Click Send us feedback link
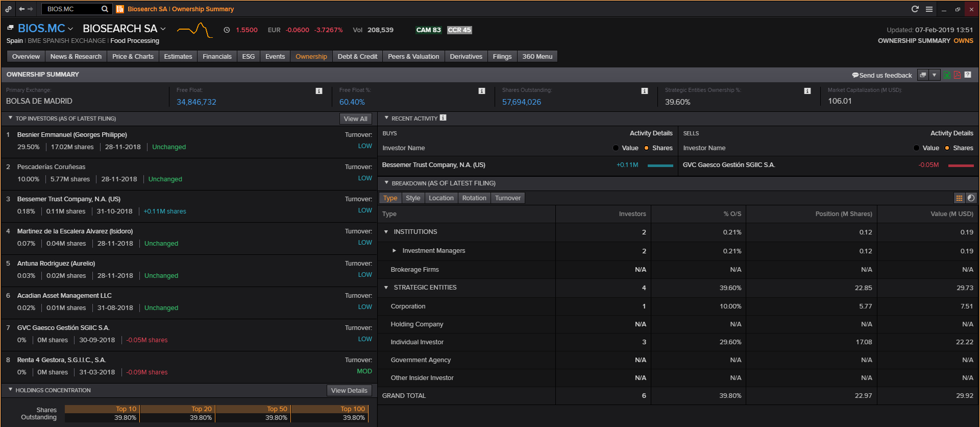 point(885,76)
